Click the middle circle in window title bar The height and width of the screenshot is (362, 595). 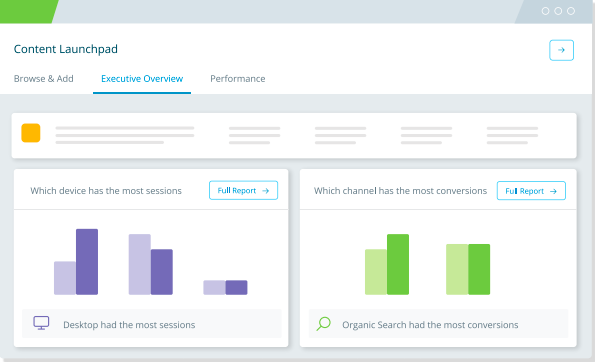click(x=558, y=11)
